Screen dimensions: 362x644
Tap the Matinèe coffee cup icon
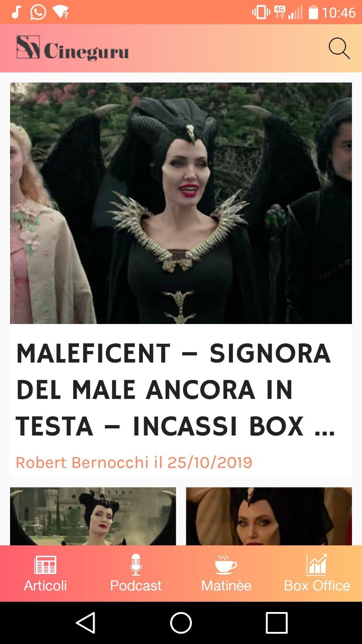coord(226,564)
